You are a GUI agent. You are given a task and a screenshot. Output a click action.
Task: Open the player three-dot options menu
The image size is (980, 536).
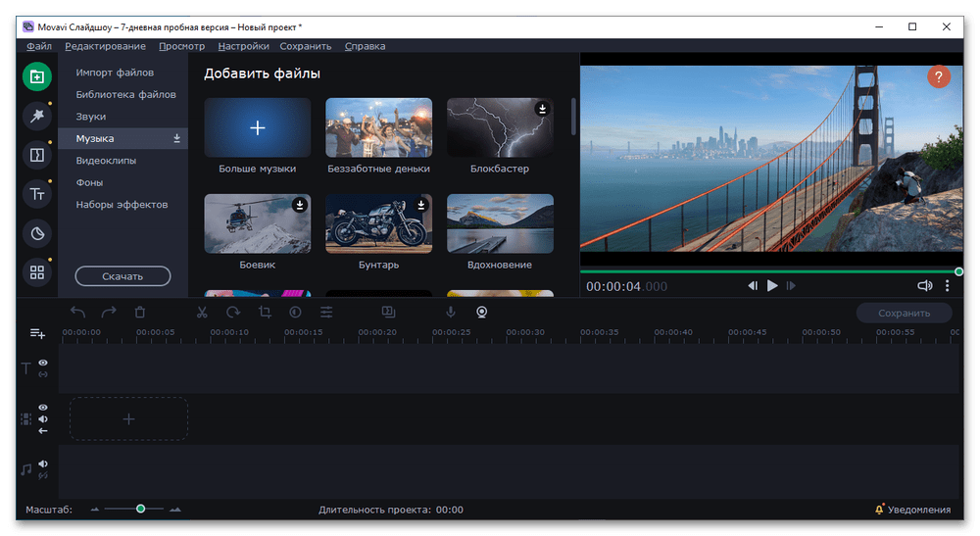click(948, 286)
